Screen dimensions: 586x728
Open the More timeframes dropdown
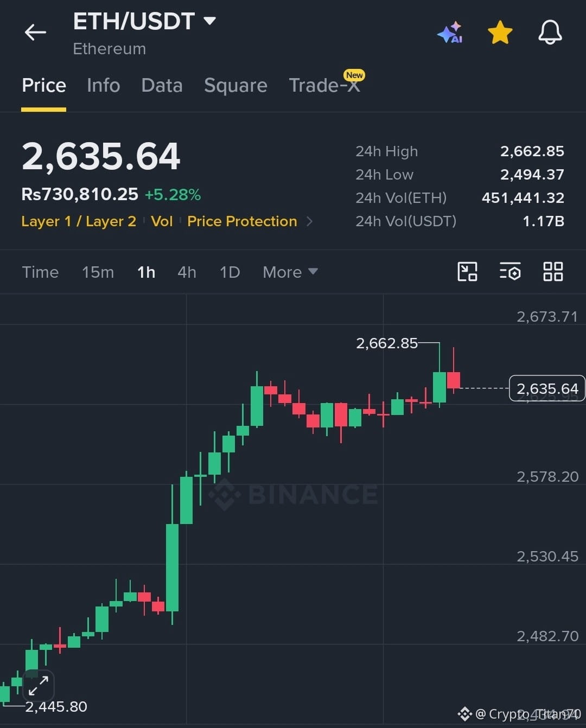(x=290, y=272)
